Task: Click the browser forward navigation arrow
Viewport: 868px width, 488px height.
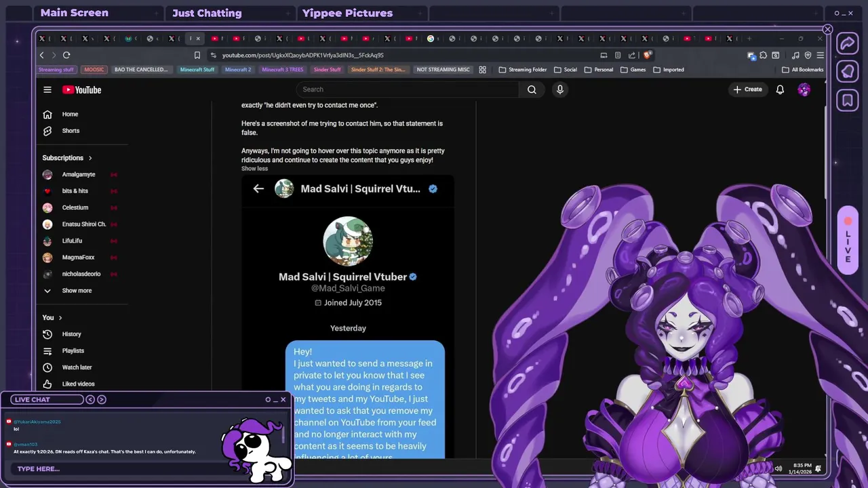Action: coord(54,55)
